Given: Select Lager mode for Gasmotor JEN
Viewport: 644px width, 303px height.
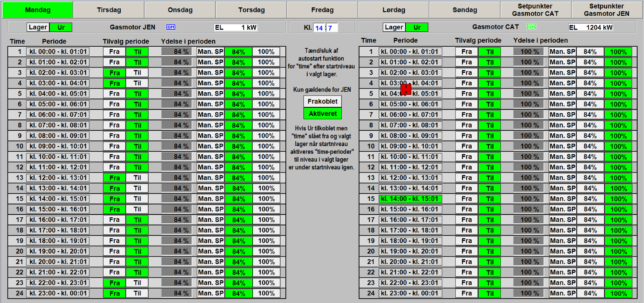Looking at the screenshot, I should 38,27.
